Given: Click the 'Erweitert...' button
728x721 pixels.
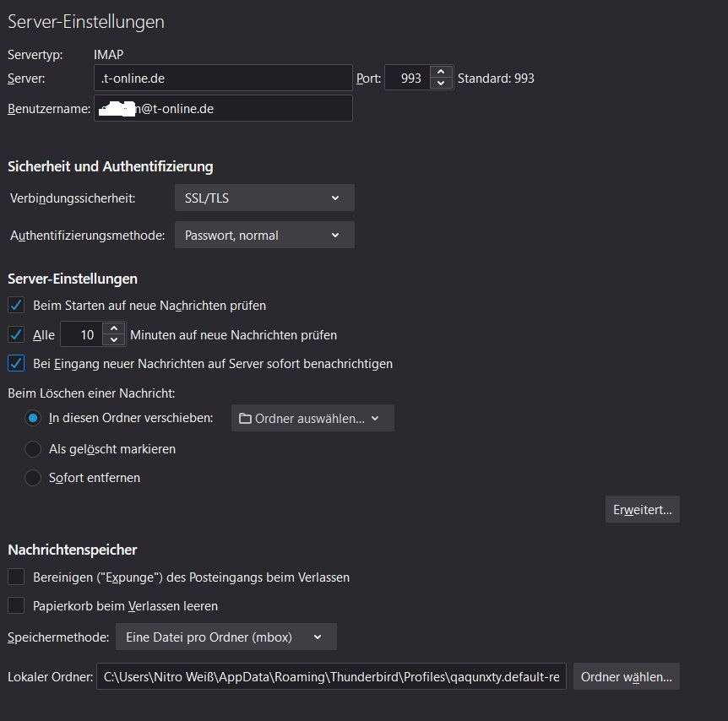Looking at the screenshot, I should tap(642, 510).
